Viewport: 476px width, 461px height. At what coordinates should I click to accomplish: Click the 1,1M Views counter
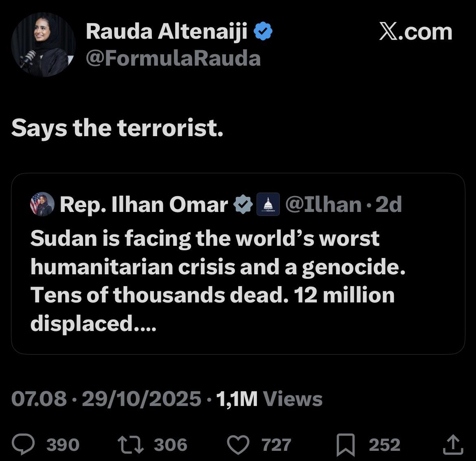[x=269, y=399]
